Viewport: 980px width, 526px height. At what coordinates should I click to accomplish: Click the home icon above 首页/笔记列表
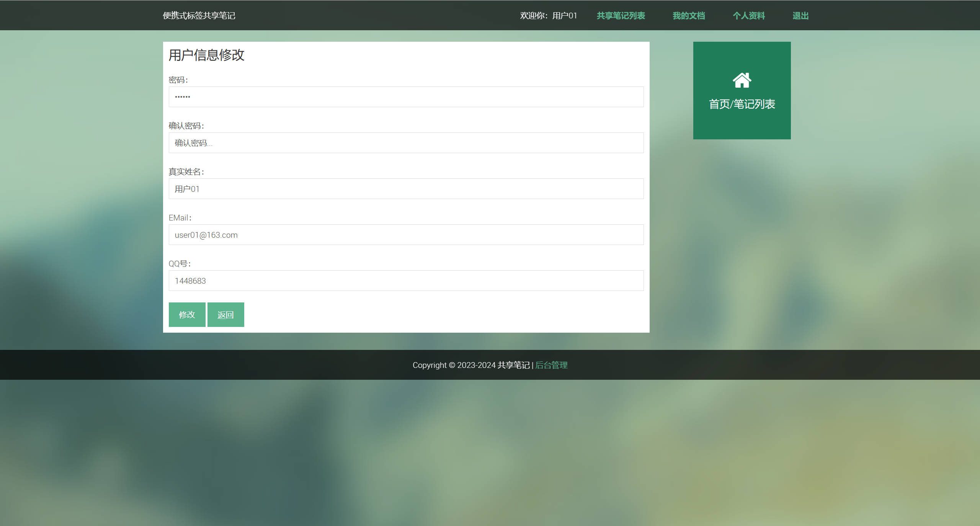point(742,80)
